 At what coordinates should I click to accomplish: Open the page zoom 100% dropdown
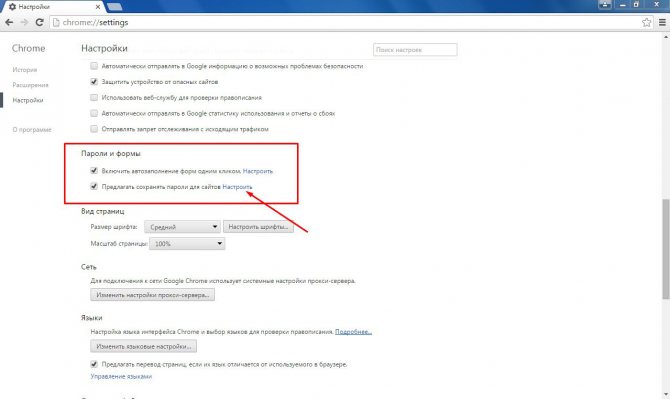point(187,244)
